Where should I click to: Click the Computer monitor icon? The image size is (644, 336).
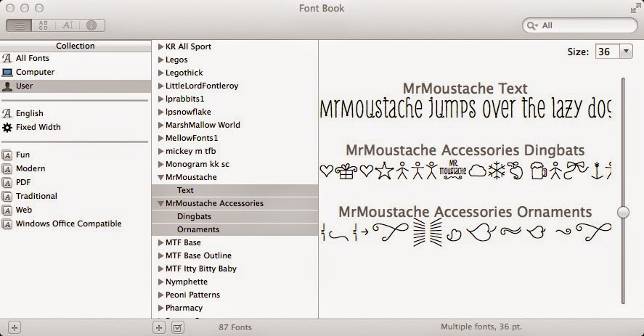(7, 73)
